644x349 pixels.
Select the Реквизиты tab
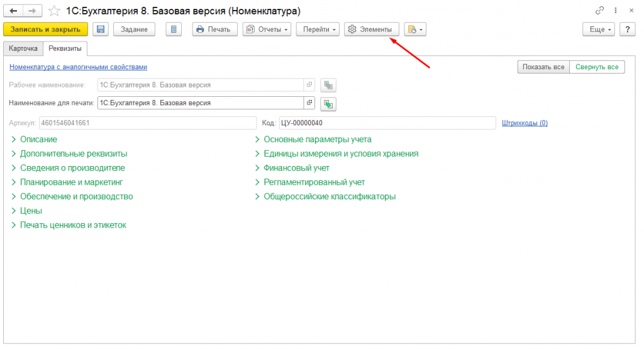click(65, 48)
